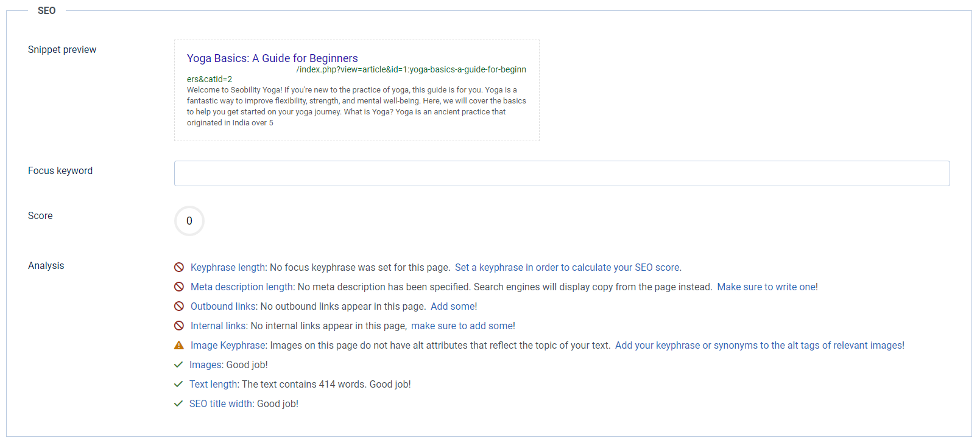Open the Image Keyphrase analysis link
The image size is (980, 443).
coord(228,345)
